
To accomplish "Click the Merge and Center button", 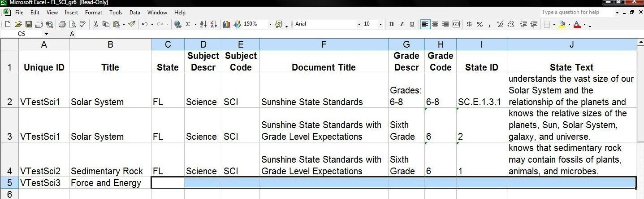I will 456,24.
